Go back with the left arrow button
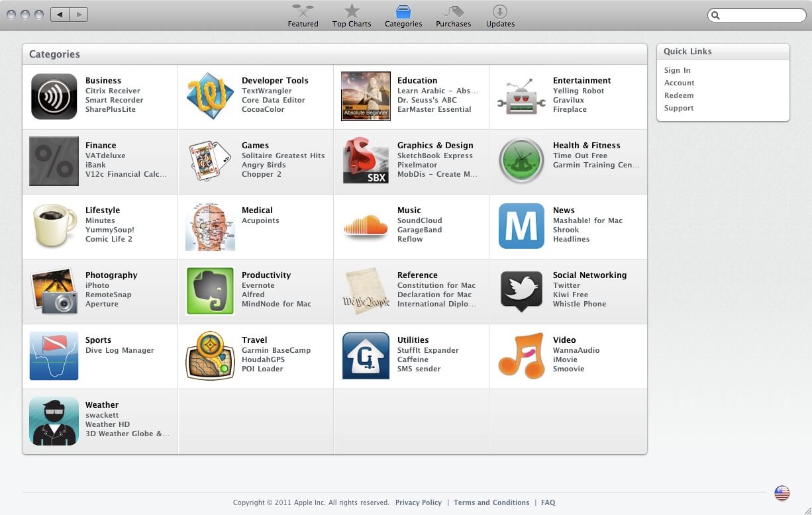 point(60,14)
